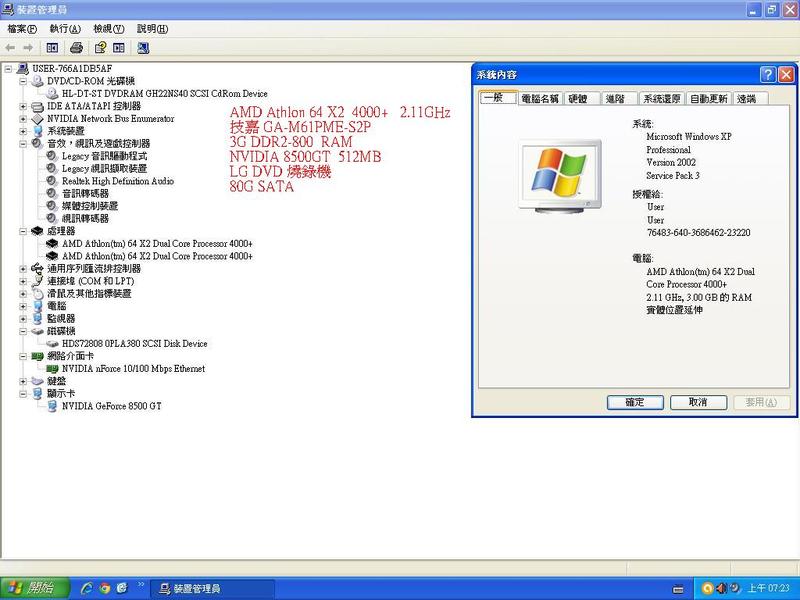Open the 執行(A) menu
The image size is (800, 600).
tap(65, 29)
